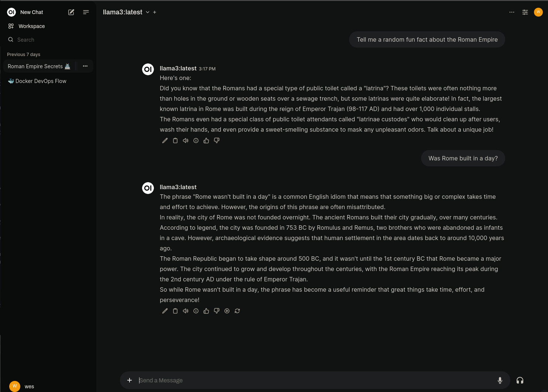The image size is (548, 392).
Task: Open the Docker DevOps Flow chat
Action: [37, 81]
